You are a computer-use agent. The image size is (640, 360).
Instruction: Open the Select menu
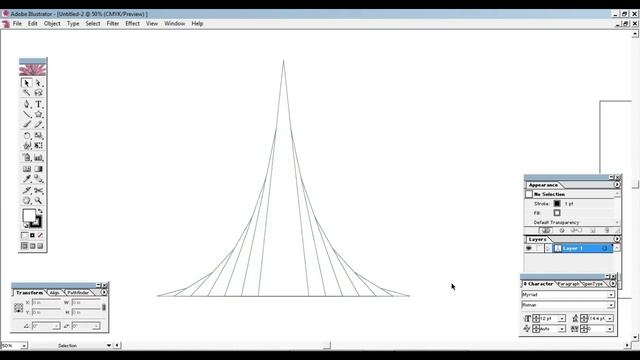93,24
